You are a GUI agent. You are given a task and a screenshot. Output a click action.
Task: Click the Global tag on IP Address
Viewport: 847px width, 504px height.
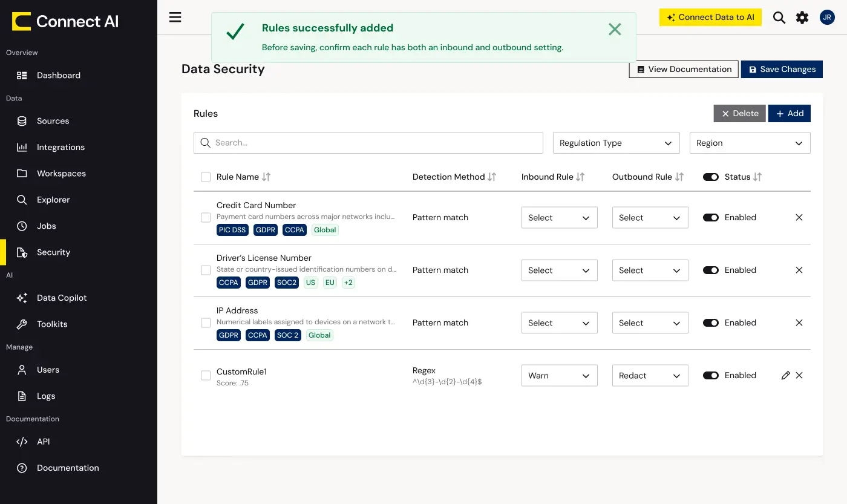click(x=319, y=335)
